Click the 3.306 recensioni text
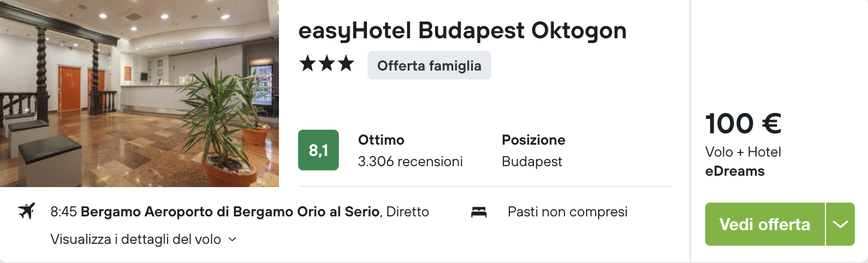This screenshot has height=263, width=868. tap(410, 161)
